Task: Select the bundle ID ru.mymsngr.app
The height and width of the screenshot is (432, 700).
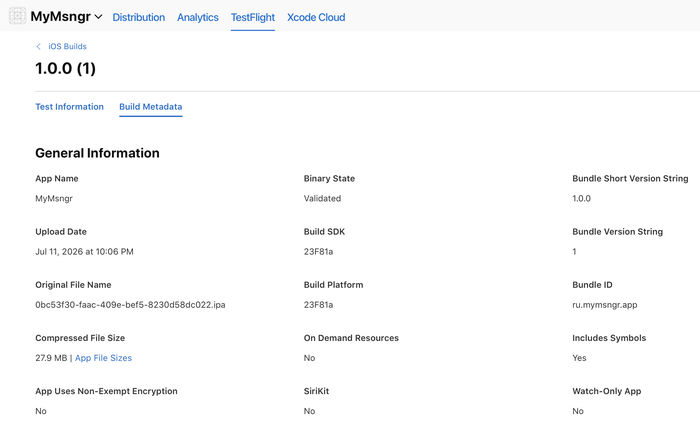Action: tap(604, 305)
